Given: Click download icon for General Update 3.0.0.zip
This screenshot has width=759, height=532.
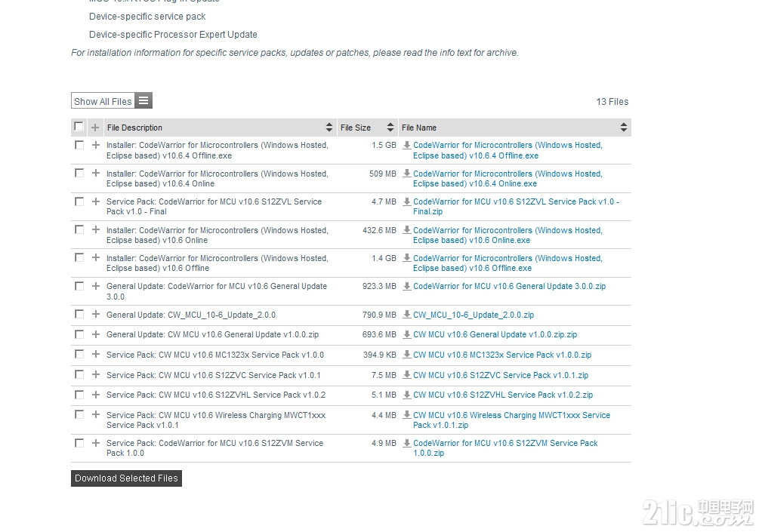Looking at the screenshot, I should tap(407, 286).
